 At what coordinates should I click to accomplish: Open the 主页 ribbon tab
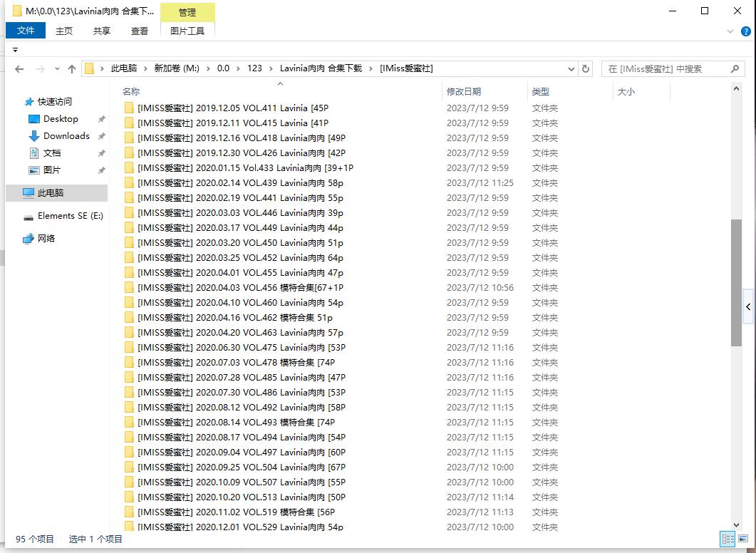[x=64, y=31]
